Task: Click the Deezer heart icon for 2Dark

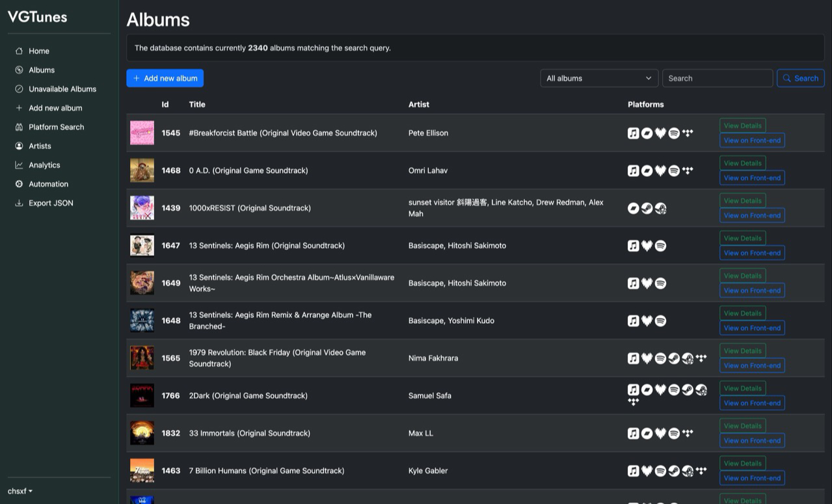Action: click(660, 390)
